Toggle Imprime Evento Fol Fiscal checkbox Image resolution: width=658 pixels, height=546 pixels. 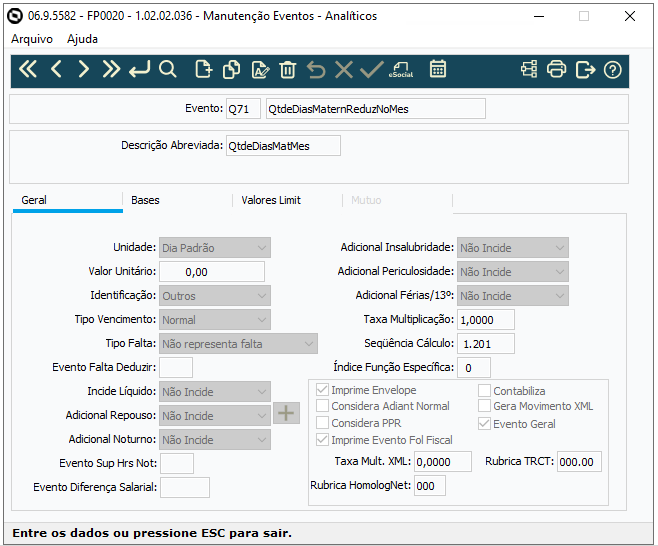[x=322, y=440]
